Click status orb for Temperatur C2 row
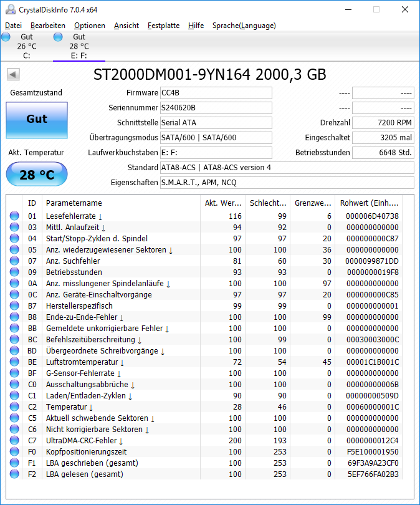420x505 pixels. pos(14,406)
